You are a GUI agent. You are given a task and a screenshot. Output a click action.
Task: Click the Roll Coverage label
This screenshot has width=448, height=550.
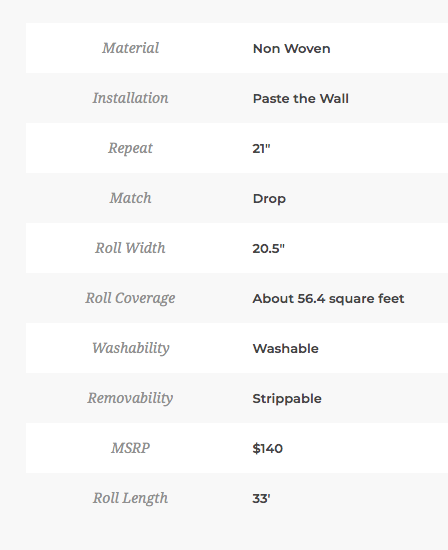click(131, 299)
